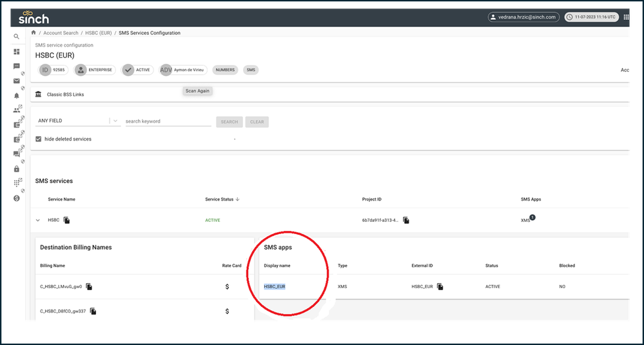Click the Billing Name column header

coord(53,266)
